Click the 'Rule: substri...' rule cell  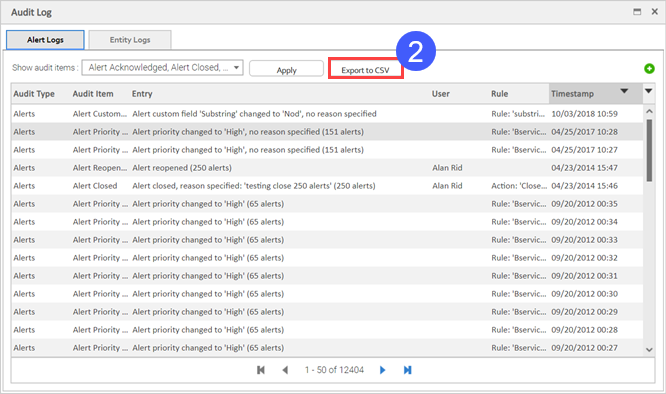518,114
